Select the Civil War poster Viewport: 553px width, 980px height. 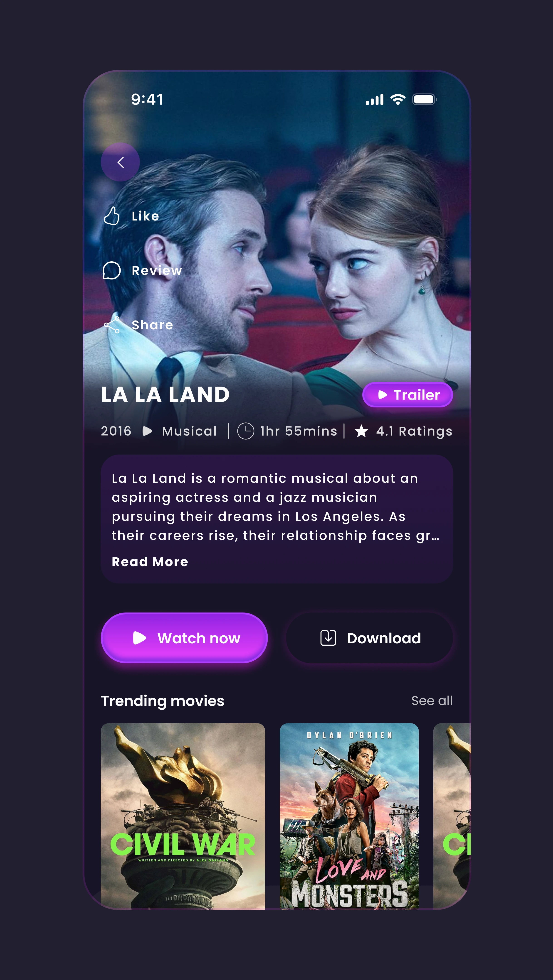pyautogui.click(x=183, y=816)
